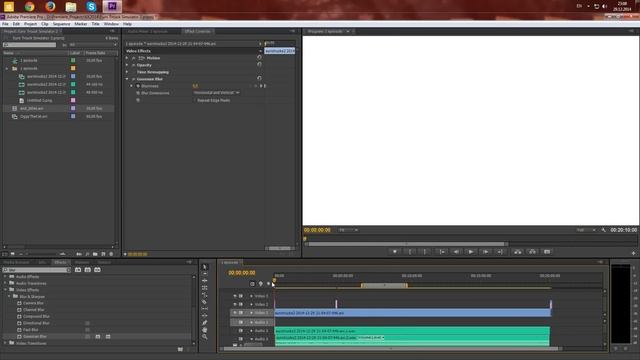Image resolution: width=640 pixels, height=360 pixels.
Task: Filter effects by Accelerated Effects
Action: [x=78, y=270]
